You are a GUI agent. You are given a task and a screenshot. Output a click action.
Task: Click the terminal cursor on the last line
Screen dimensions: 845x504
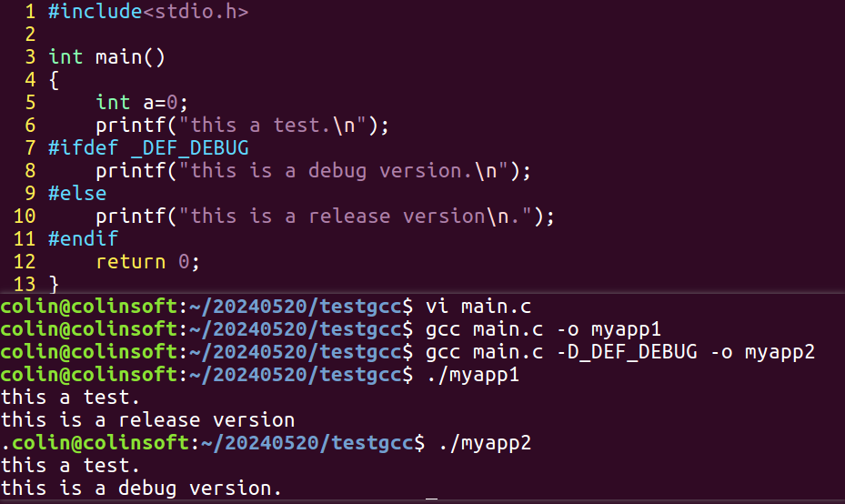click(x=432, y=498)
